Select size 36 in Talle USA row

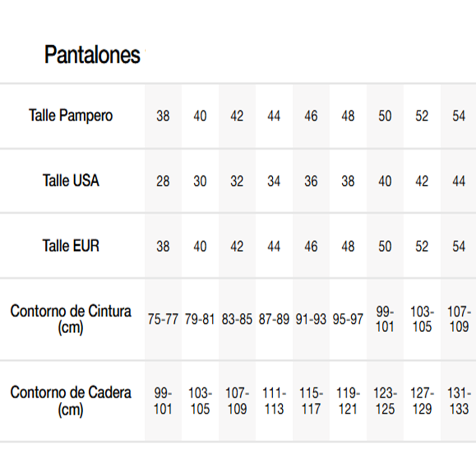tap(311, 181)
